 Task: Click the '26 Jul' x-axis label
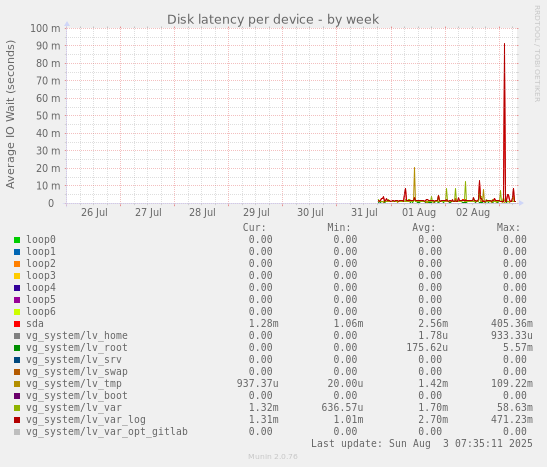click(x=94, y=212)
